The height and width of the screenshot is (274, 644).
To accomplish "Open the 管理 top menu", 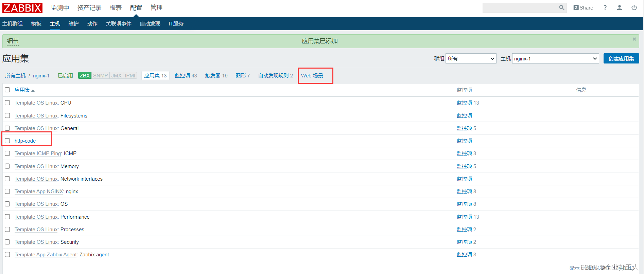I will coord(157,8).
